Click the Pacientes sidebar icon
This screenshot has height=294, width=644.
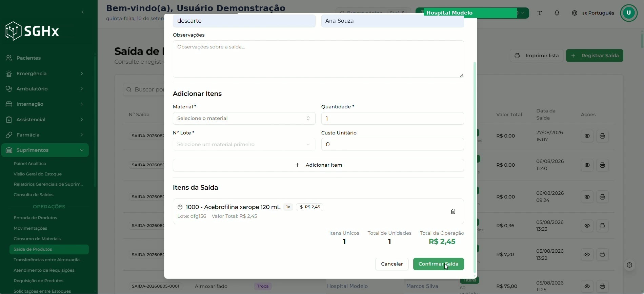[9, 58]
